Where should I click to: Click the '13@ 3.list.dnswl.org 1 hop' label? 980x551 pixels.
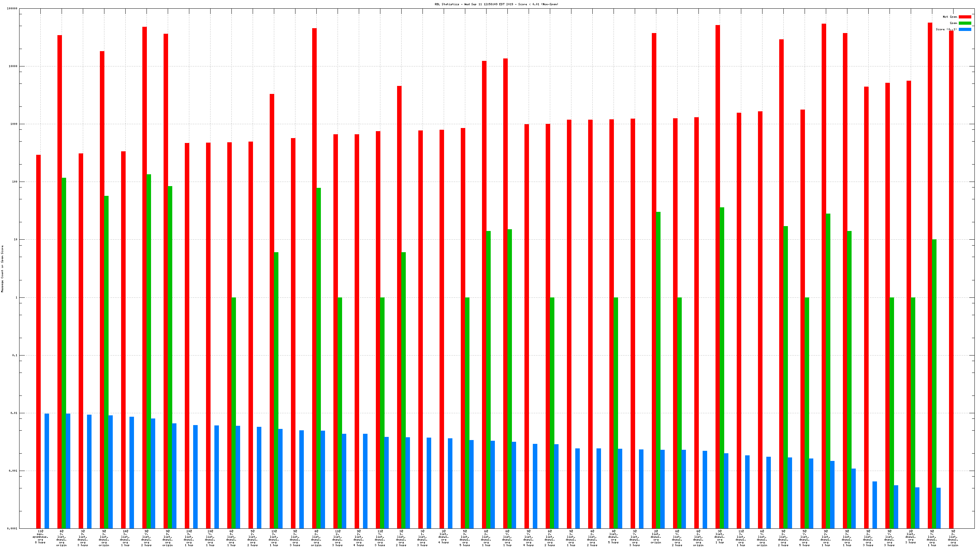click(x=274, y=538)
